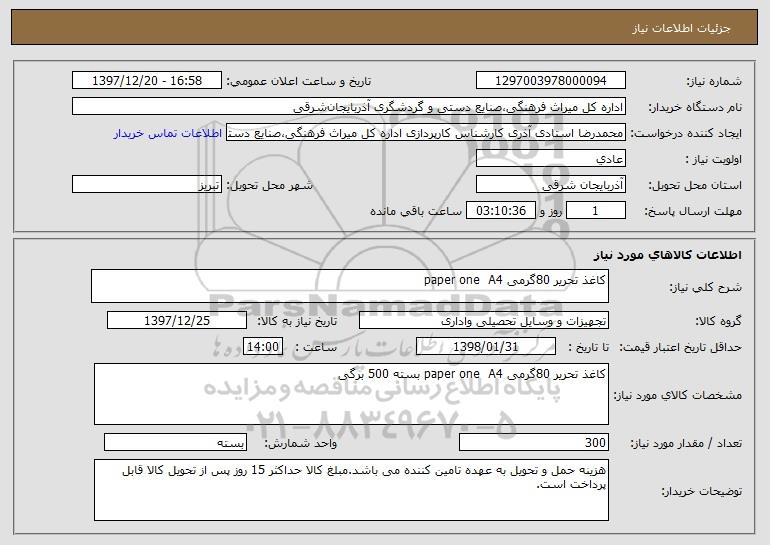Click the label ایجاد کننده درخواست
The height and width of the screenshot is (545, 770).
(x=686, y=134)
